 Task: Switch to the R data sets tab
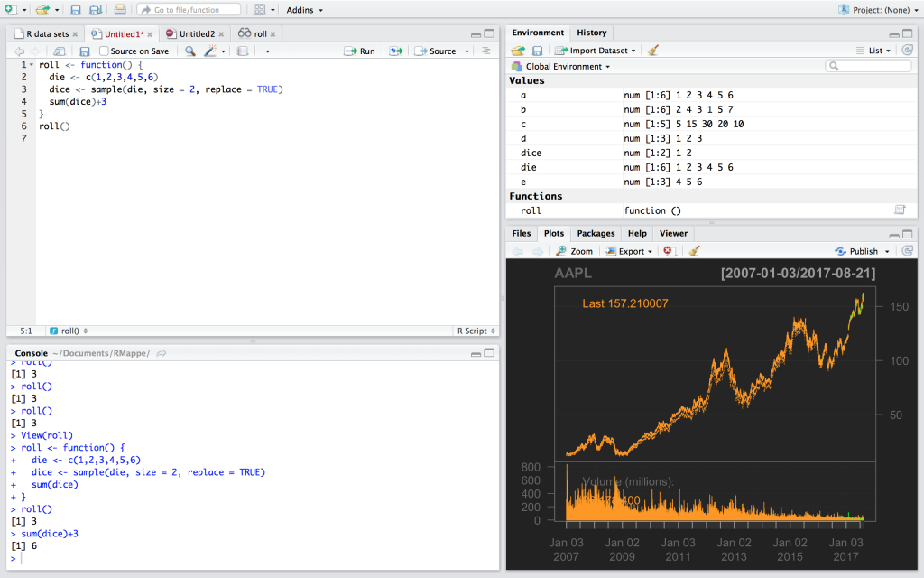click(x=47, y=34)
